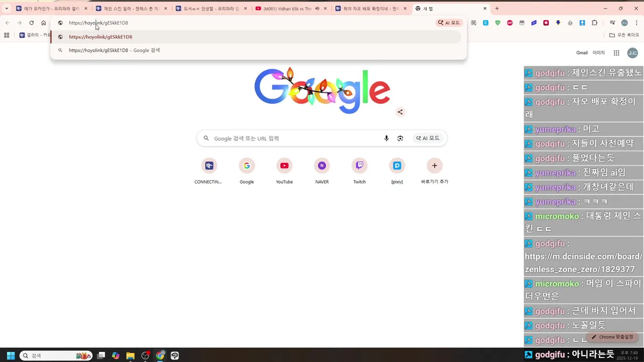Switch to the 얘가 모카인가 tab
Viewport: 644px width, 362px height.
(51, 9)
